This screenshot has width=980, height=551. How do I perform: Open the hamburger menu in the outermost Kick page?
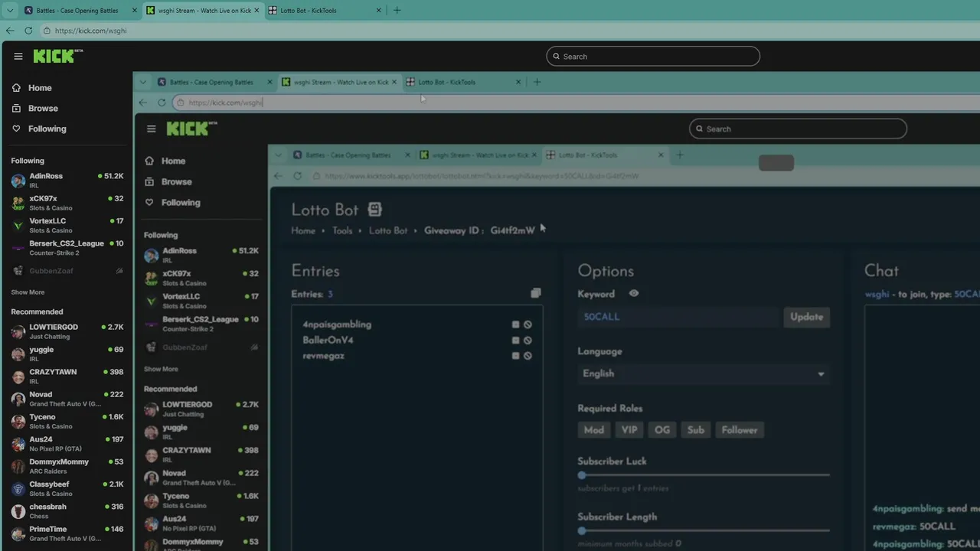pyautogui.click(x=18, y=56)
